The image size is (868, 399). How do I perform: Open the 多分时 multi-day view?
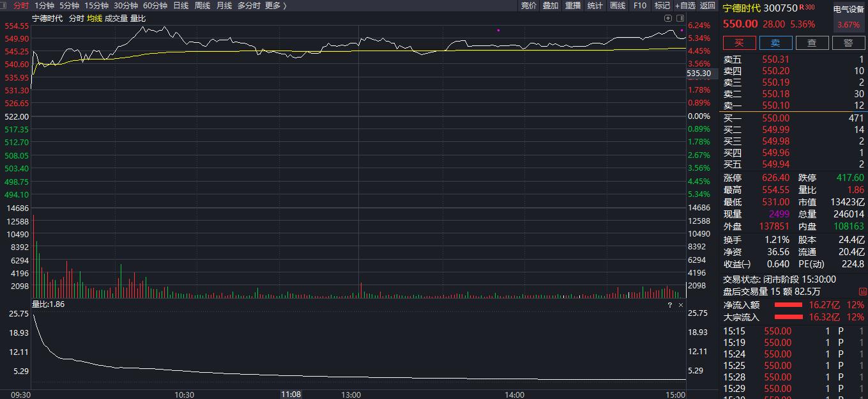point(248,6)
